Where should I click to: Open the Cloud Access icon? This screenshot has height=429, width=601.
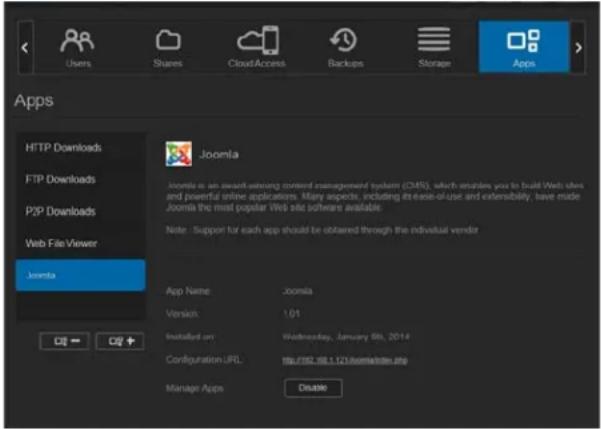pyautogui.click(x=258, y=40)
